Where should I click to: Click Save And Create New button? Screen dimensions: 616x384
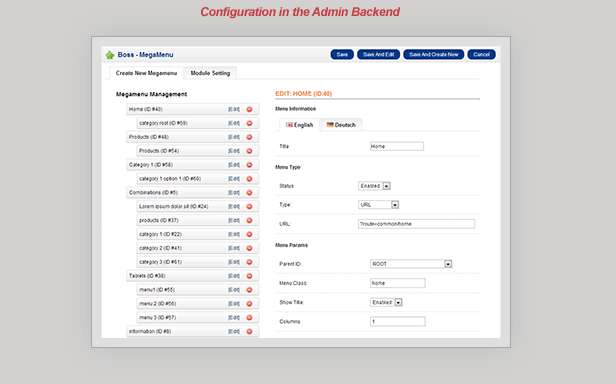434,55
